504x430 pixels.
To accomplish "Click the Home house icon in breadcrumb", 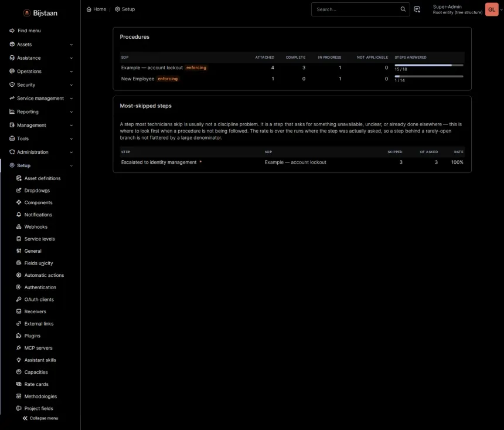I will (89, 9).
